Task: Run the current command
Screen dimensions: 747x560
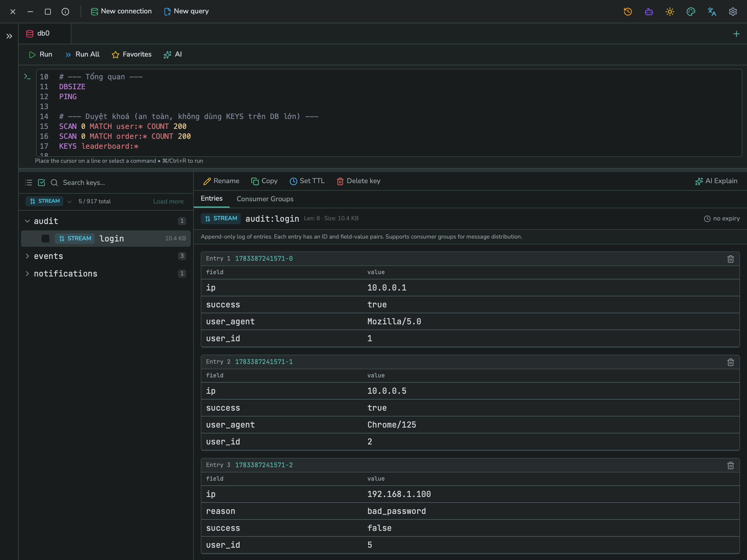Action: pyautogui.click(x=41, y=54)
